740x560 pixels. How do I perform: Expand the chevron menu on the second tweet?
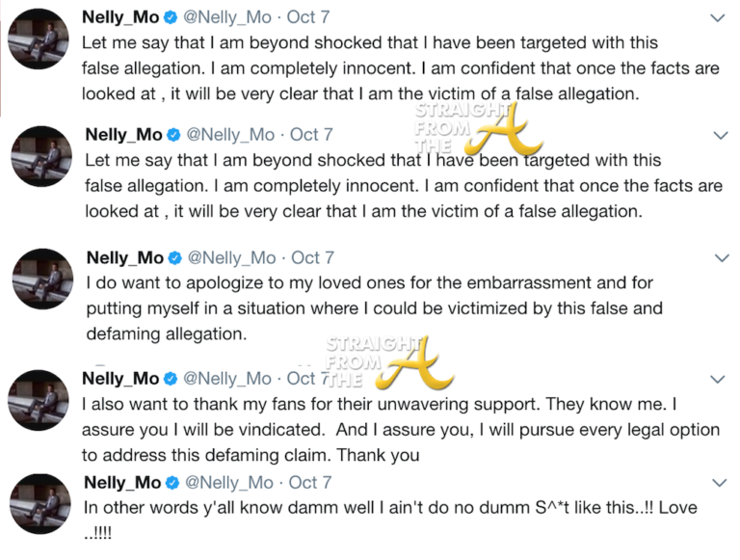(x=718, y=135)
